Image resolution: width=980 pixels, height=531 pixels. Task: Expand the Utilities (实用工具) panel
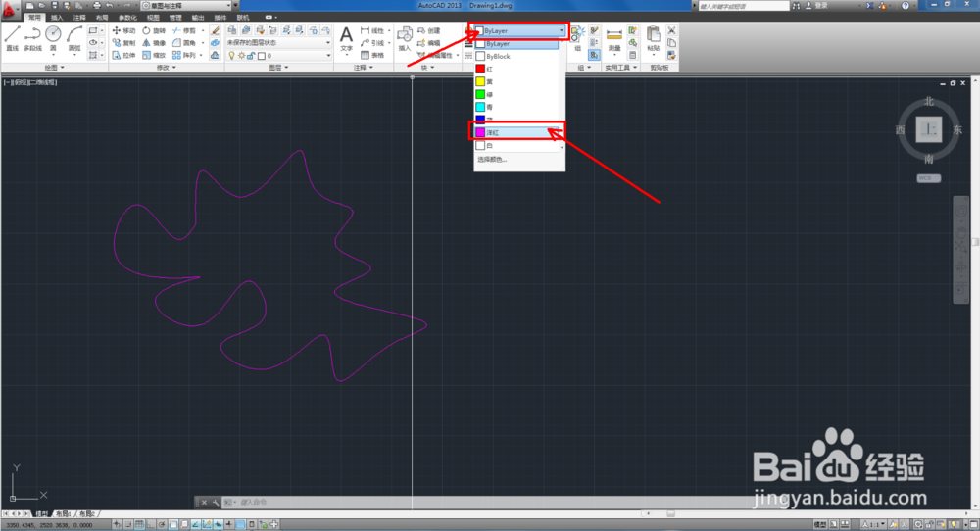click(620, 68)
